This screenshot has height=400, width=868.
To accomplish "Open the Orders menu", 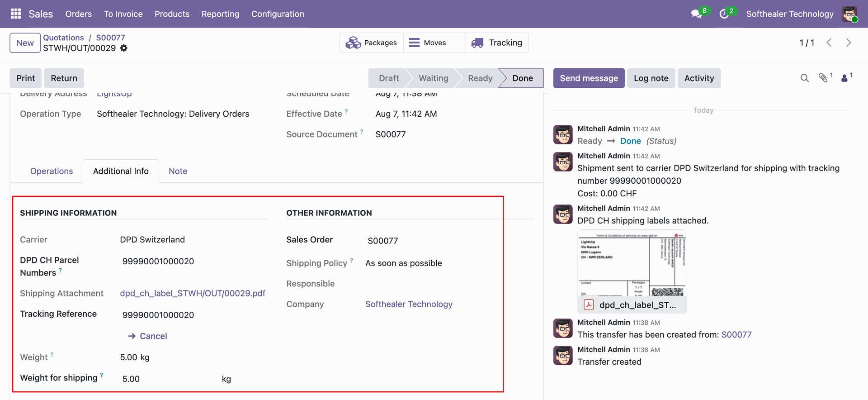I will (79, 14).
